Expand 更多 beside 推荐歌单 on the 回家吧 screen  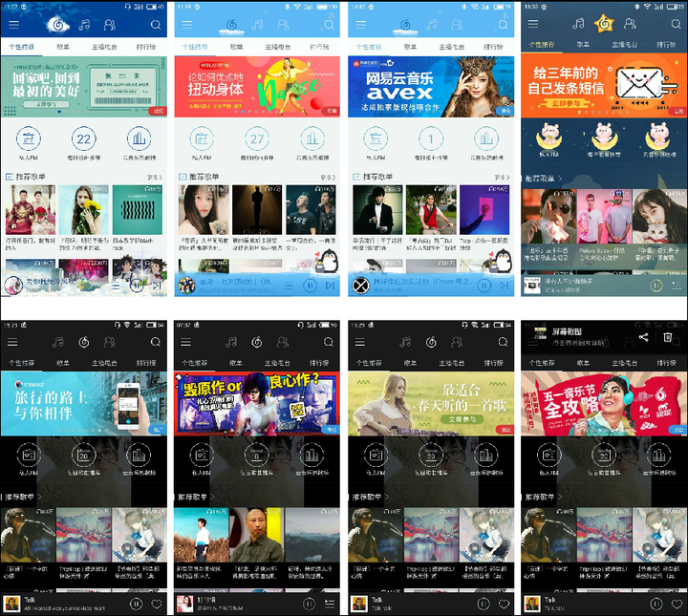click(x=155, y=177)
